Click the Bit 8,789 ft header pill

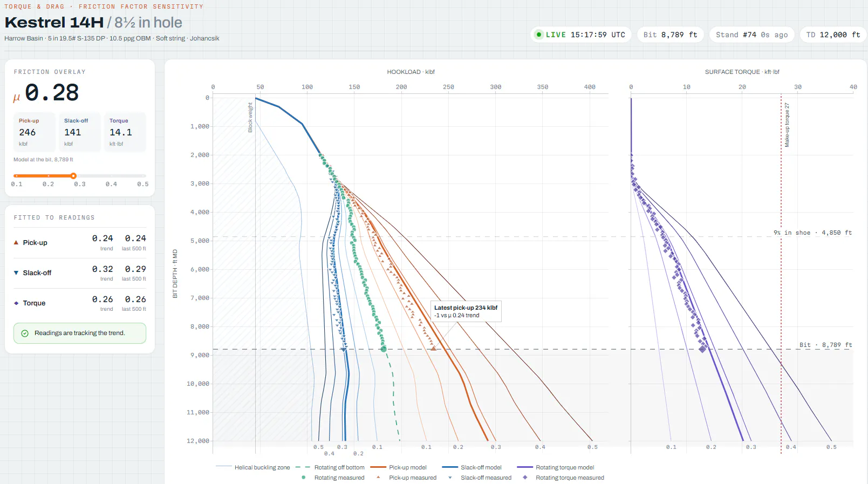[x=670, y=35]
